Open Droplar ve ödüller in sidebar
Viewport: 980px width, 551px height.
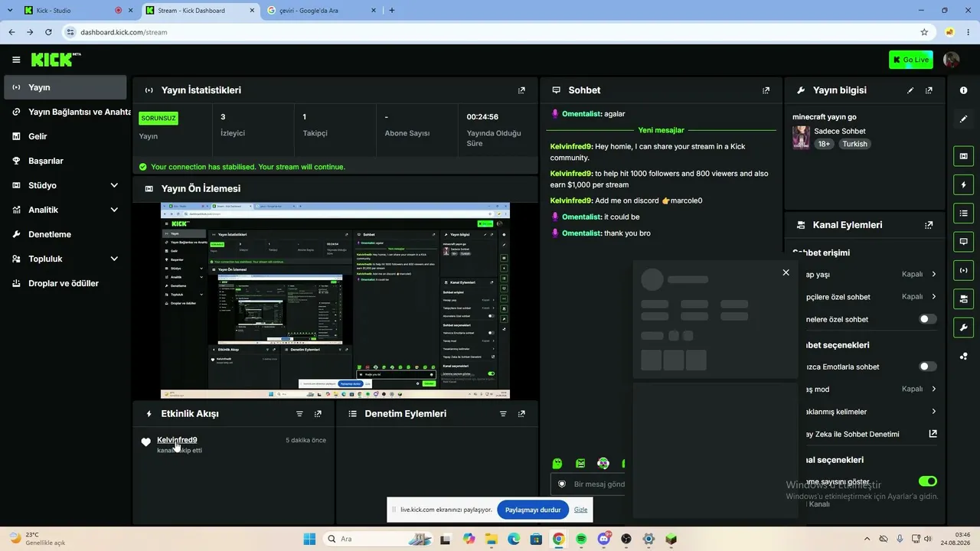[65, 283]
